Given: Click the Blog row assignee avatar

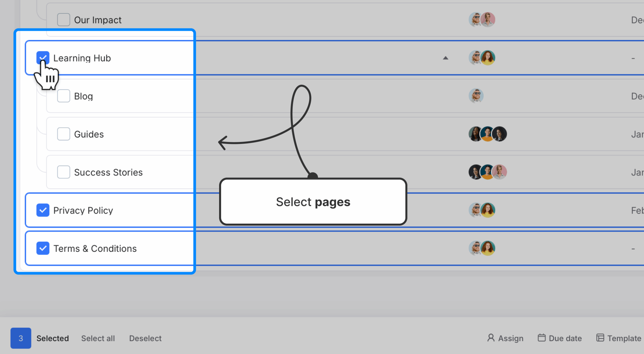Looking at the screenshot, I should (x=476, y=96).
